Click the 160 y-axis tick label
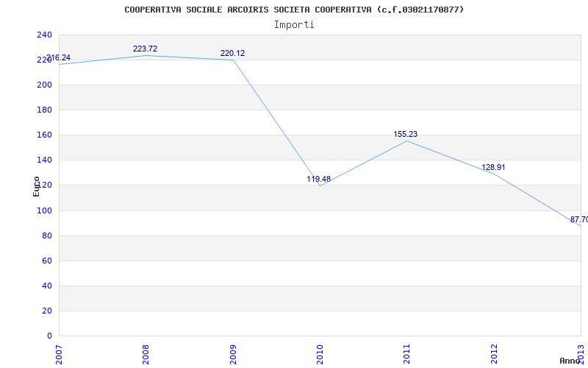Viewport: 588px width, 368px height. [44, 135]
